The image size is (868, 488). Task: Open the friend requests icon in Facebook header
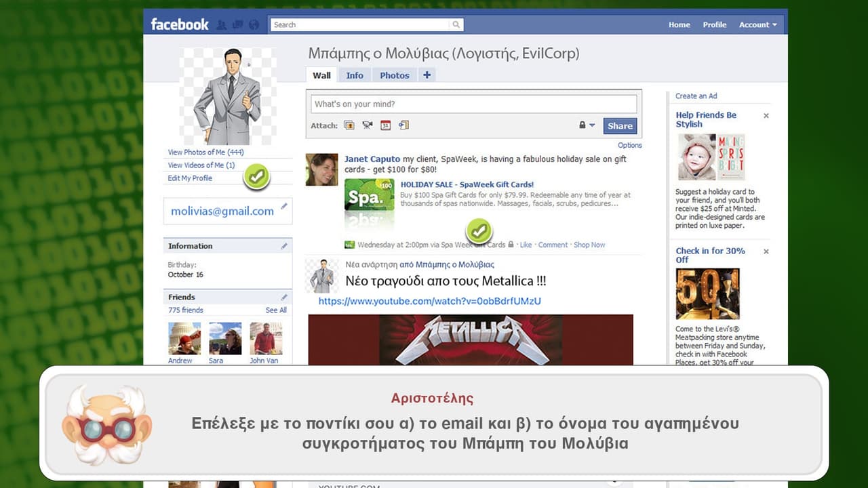[x=221, y=25]
